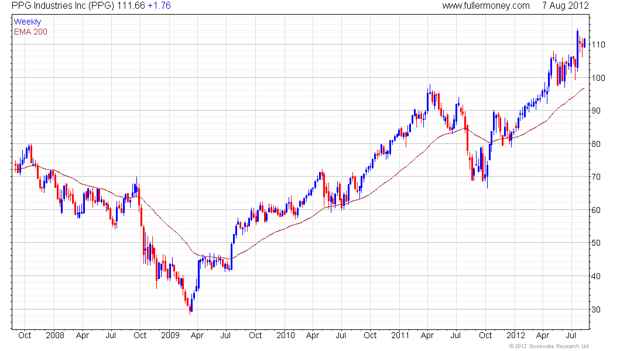Open the www.fullermoney.com link text
Screen dimensions: 644x351
click(486, 6)
